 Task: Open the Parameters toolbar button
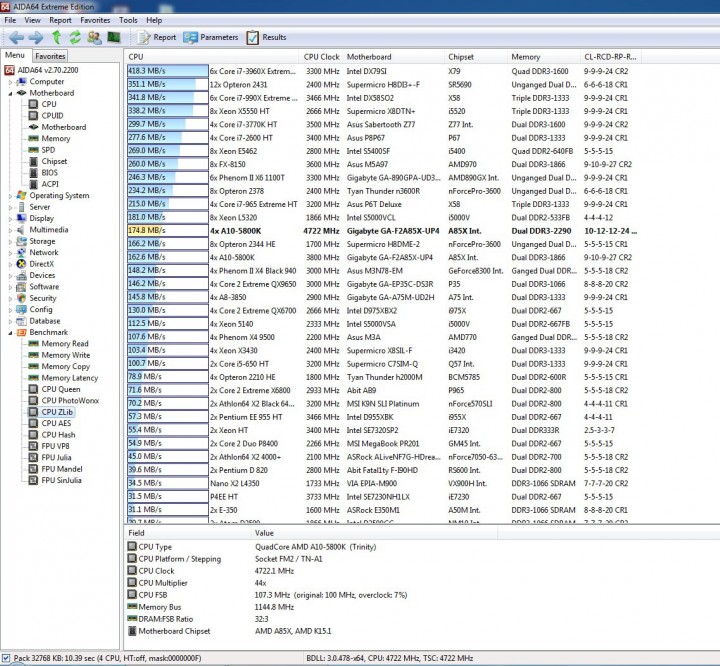[x=211, y=37]
